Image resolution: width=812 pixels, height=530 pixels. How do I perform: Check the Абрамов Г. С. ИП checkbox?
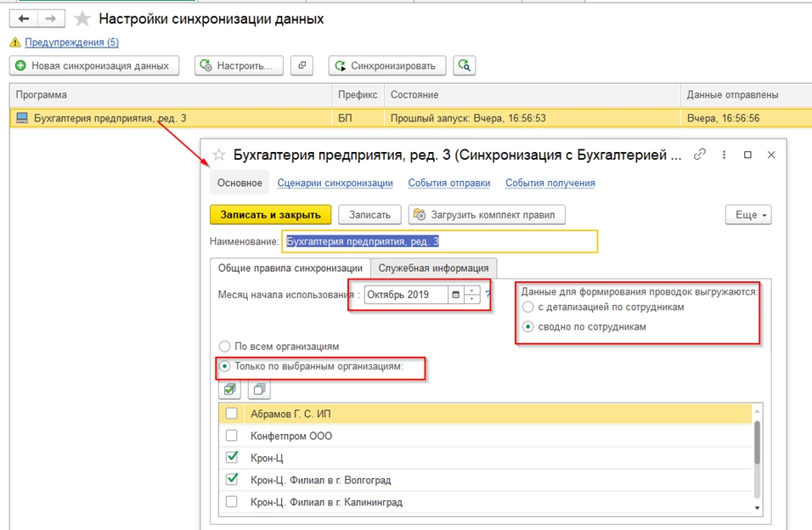(x=232, y=414)
